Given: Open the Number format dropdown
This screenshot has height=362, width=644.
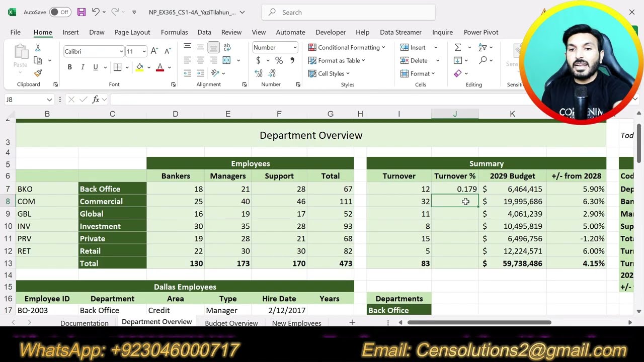Looking at the screenshot, I should click(x=295, y=47).
